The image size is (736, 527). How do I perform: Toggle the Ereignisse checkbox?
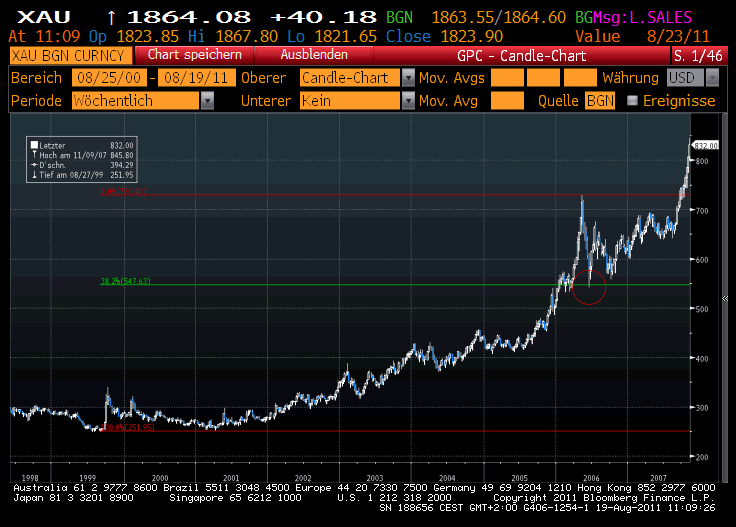pos(632,100)
